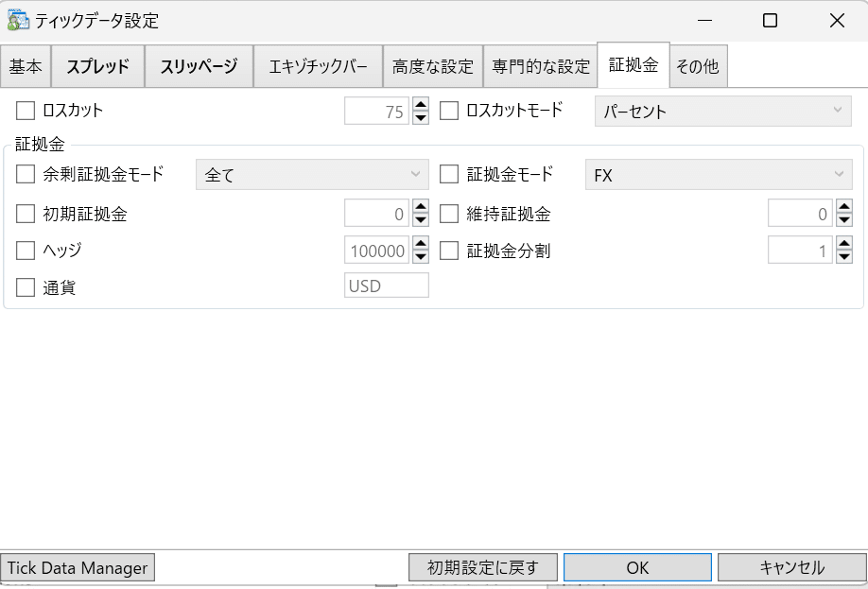Image resolution: width=868 pixels, height=589 pixels.
Task: Select the スリッページ tab
Action: (x=199, y=66)
